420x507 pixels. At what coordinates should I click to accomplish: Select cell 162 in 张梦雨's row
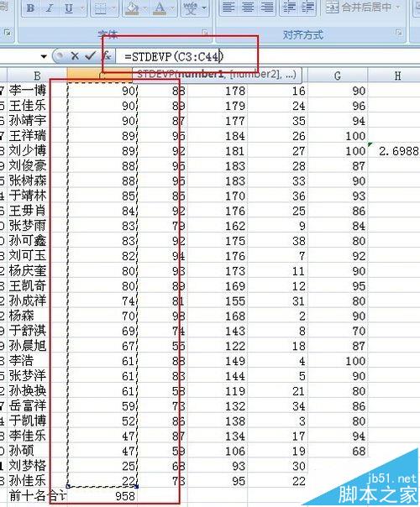217,226
